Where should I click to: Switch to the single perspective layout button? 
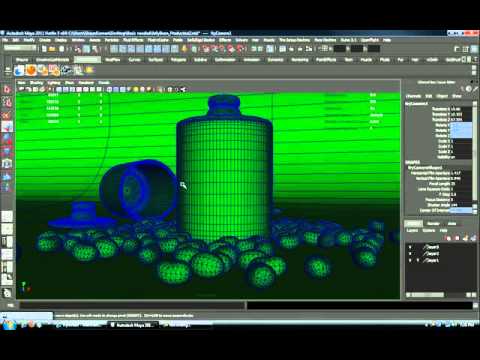(7, 216)
